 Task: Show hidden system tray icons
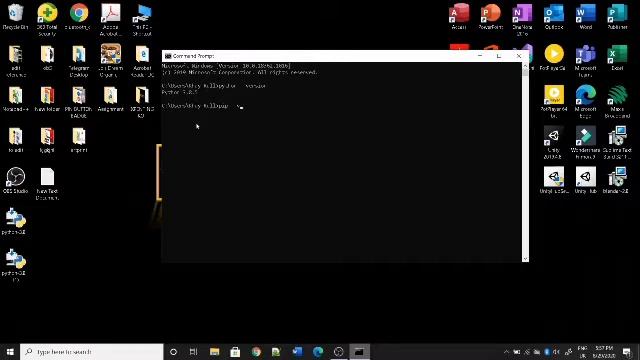tap(506, 352)
